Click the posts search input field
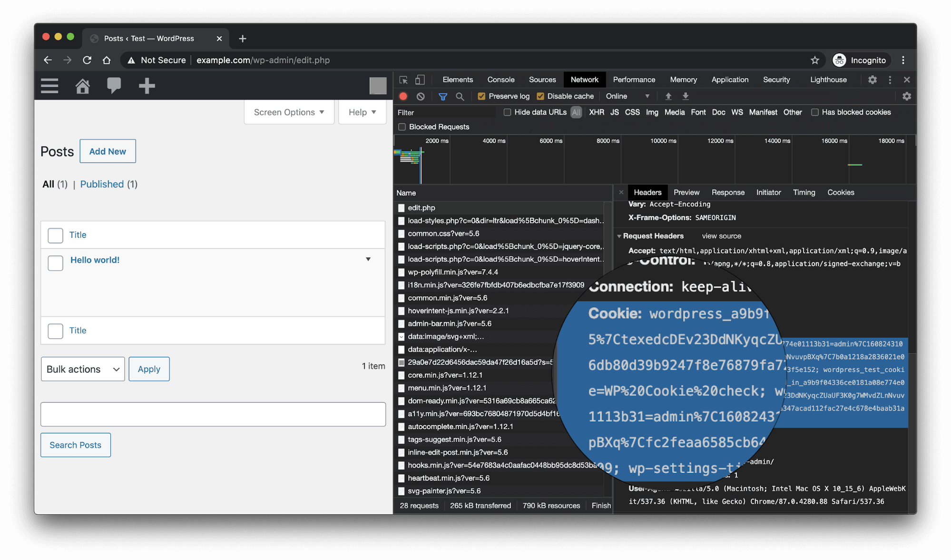The image size is (951, 560). (x=213, y=414)
